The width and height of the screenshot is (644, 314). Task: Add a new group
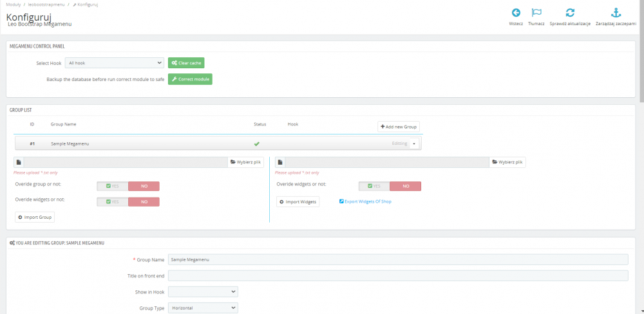(x=399, y=126)
